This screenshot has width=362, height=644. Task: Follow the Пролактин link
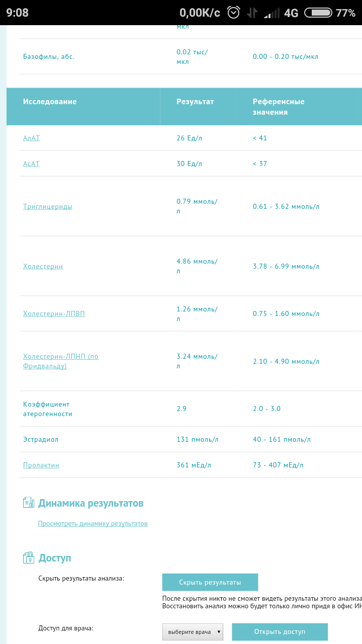(41, 465)
